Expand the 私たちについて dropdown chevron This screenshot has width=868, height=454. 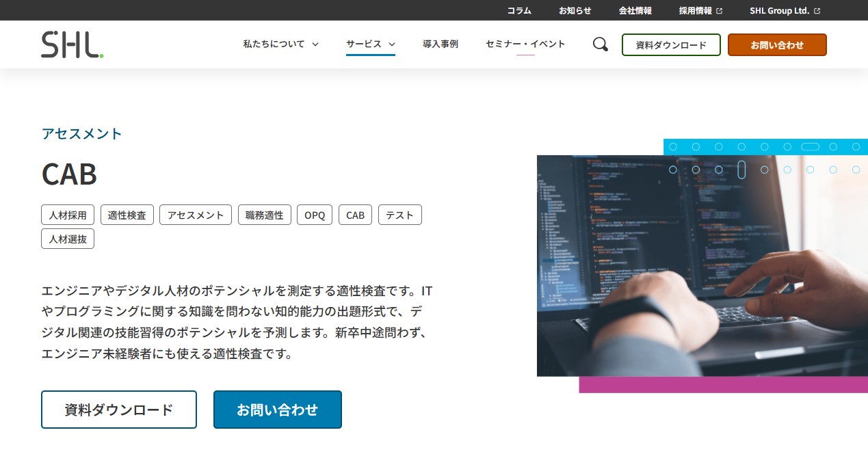(315, 44)
